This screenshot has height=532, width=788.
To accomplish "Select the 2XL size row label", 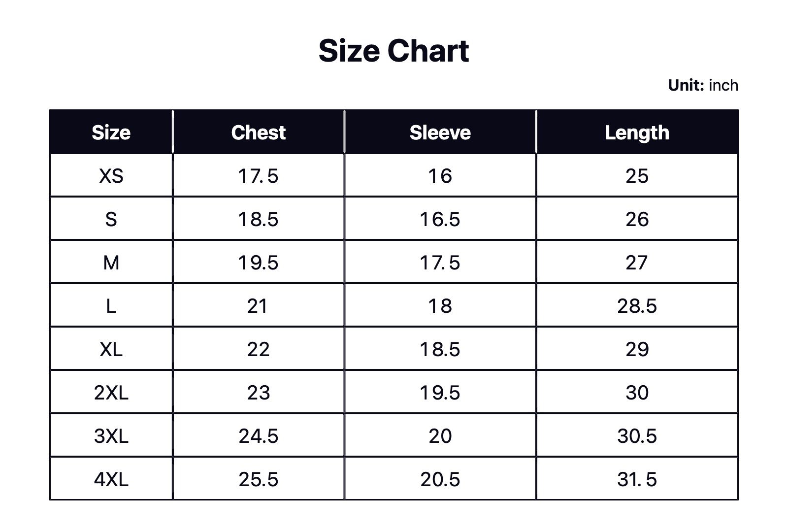I will click(111, 393).
